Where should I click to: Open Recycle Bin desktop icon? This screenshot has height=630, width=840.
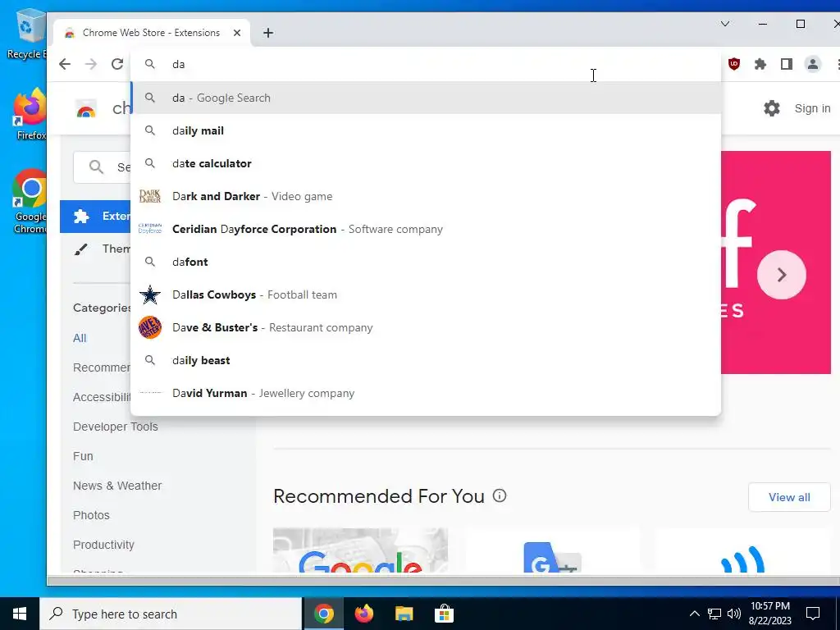pyautogui.click(x=27, y=34)
